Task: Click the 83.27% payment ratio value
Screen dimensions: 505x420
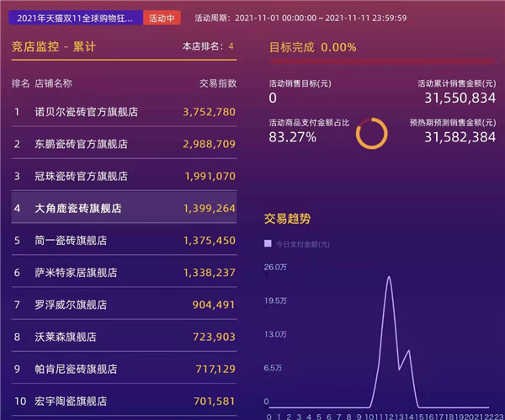Action: coord(292,137)
